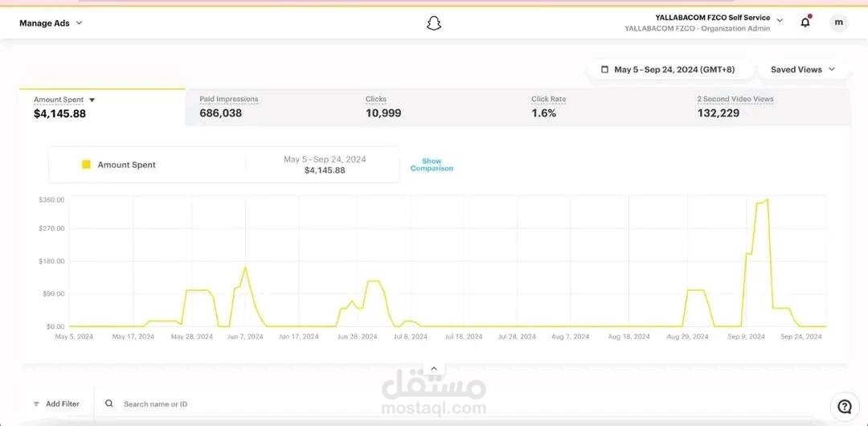
Task: Click the Show Comparison link
Action: [432, 165]
